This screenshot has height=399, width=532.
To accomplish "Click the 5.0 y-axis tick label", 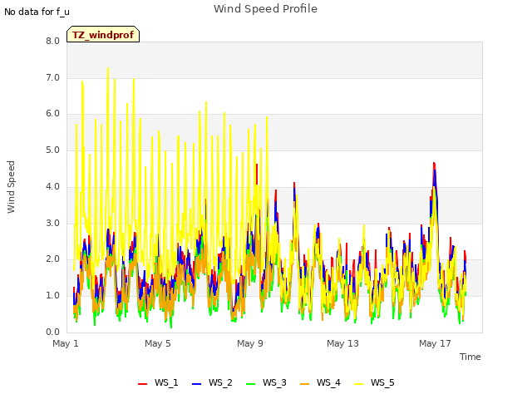I will [x=53, y=150].
